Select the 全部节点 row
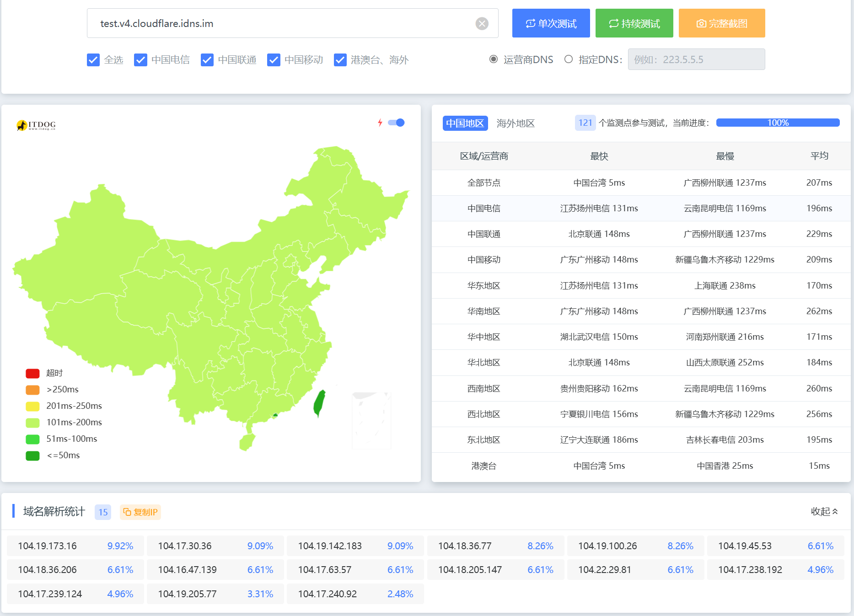The height and width of the screenshot is (616, 854). pos(641,182)
